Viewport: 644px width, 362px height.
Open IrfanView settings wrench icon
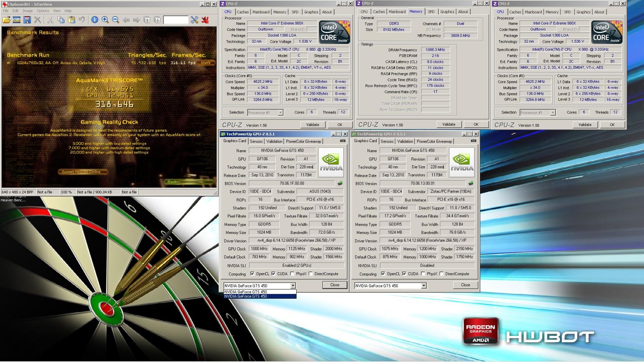[194, 20]
